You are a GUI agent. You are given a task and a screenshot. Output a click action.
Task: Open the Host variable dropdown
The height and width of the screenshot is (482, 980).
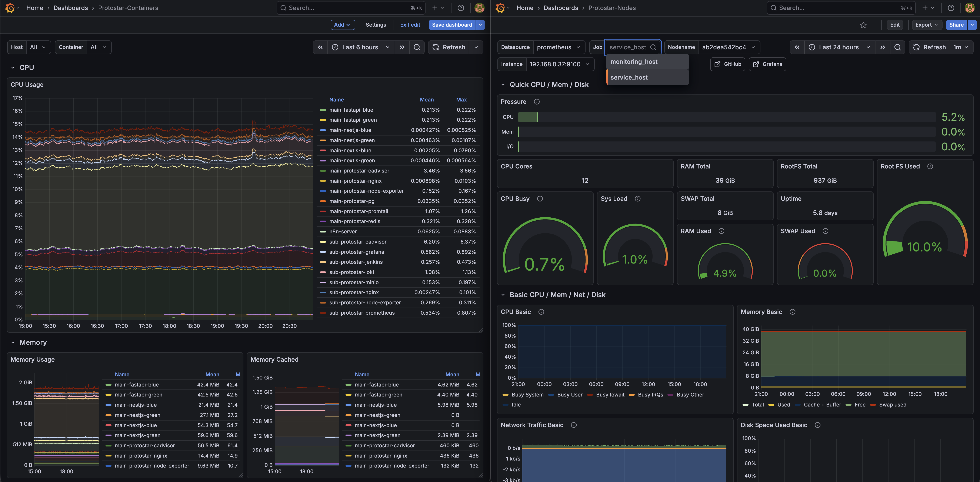(38, 47)
